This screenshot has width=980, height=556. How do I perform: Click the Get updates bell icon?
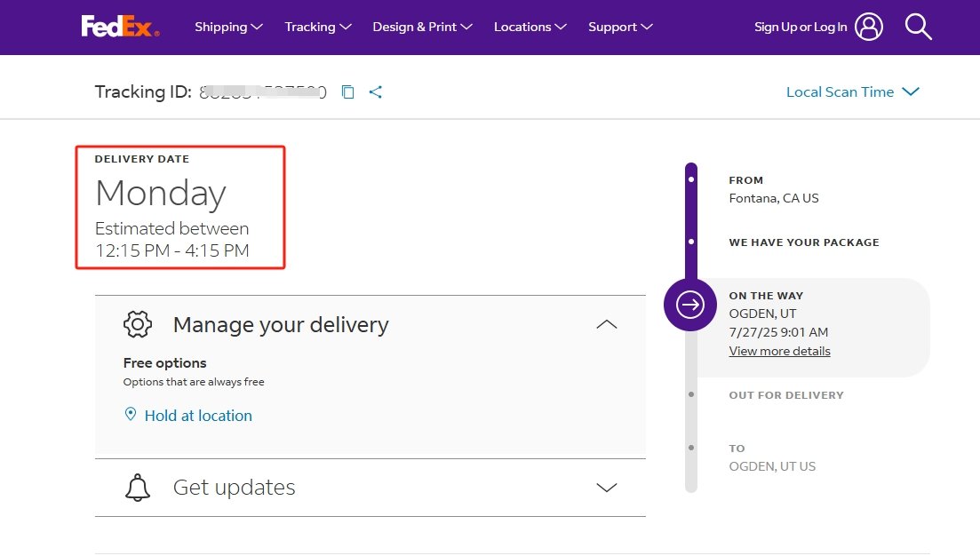pyautogui.click(x=138, y=488)
